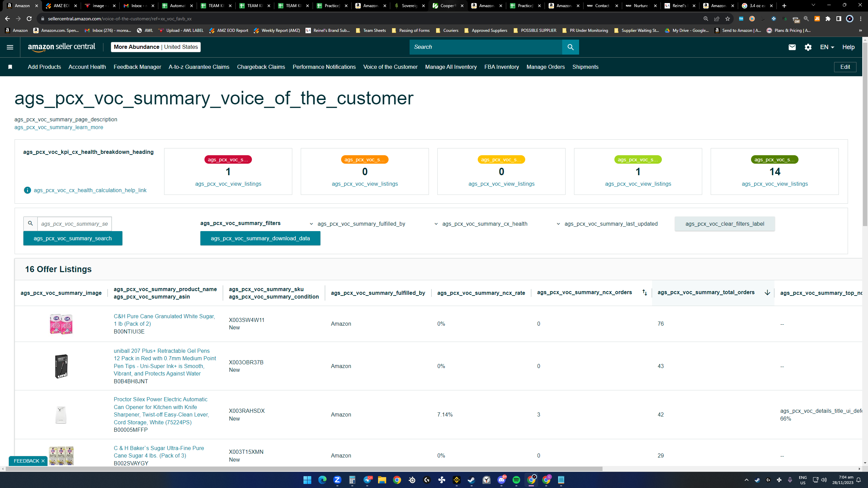Image resolution: width=868 pixels, height=488 pixels.
Task: Switch to the Cooper browser tab
Action: coord(448,6)
